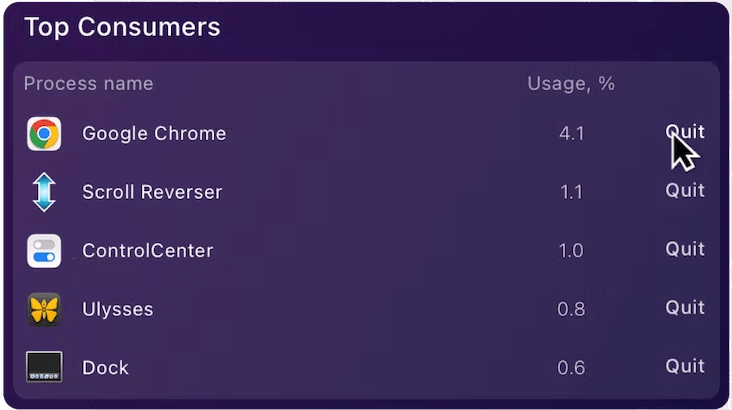Click Chrome's 4.1 usage value
The image size is (732, 410).
(572, 134)
